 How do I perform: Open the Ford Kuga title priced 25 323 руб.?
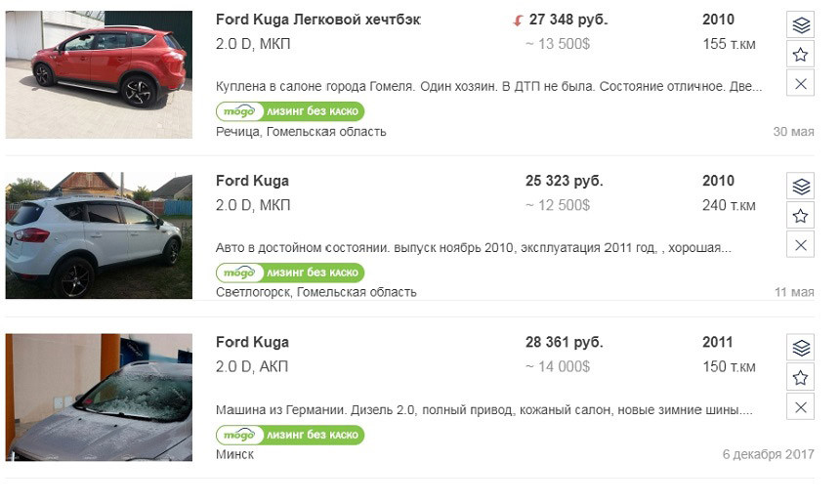click(x=252, y=182)
